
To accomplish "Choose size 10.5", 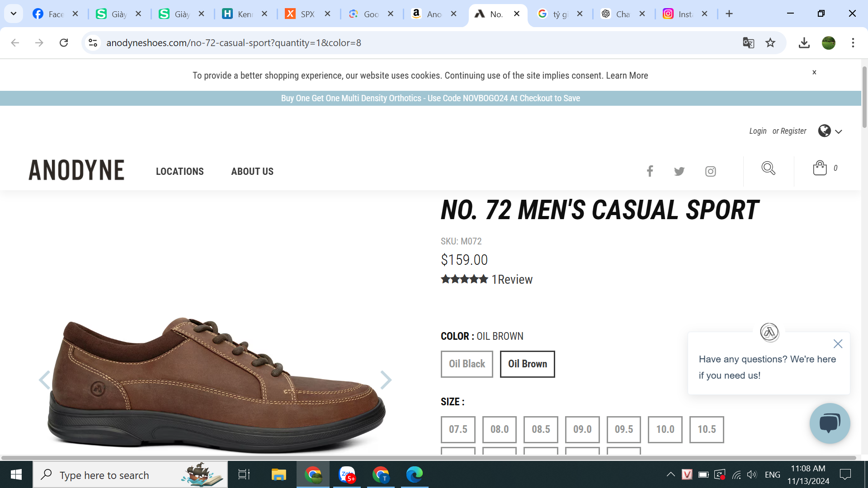I will 706,430.
